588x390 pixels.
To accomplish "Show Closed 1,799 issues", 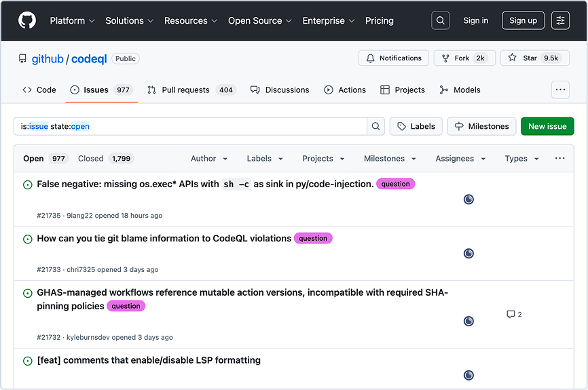I will (x=106, y=159).
